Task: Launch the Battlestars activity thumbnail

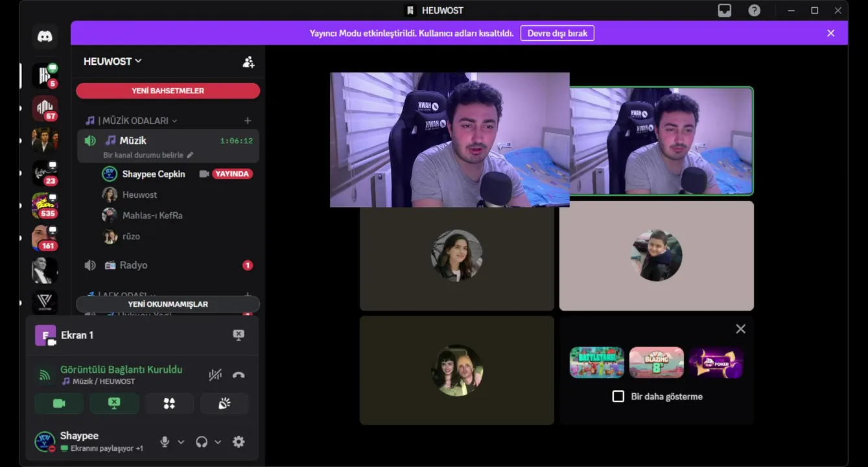Action: point(597,363)
